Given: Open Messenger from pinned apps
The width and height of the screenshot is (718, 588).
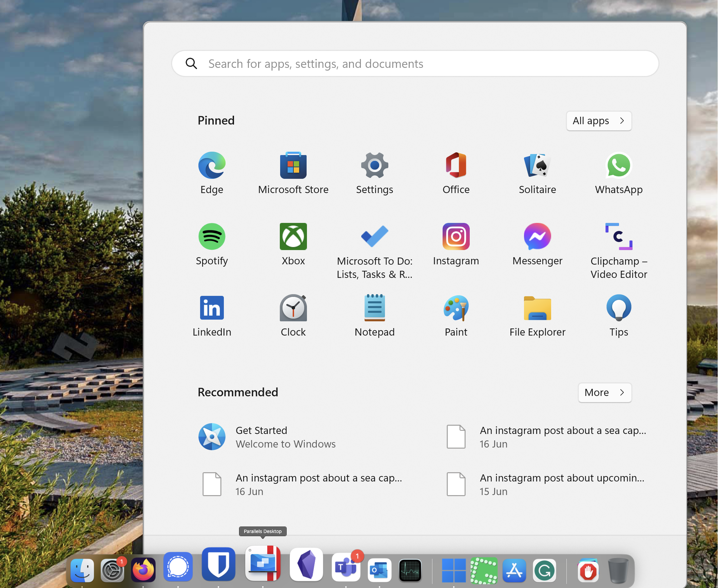Looking at the screenshot, I should click(x=538, y=244).
